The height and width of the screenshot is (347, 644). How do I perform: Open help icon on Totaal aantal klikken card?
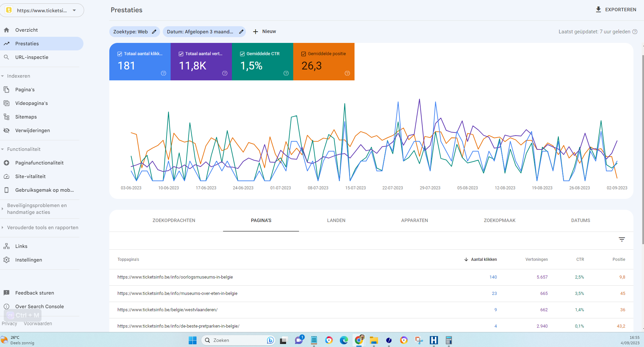(x=163, y=73)
